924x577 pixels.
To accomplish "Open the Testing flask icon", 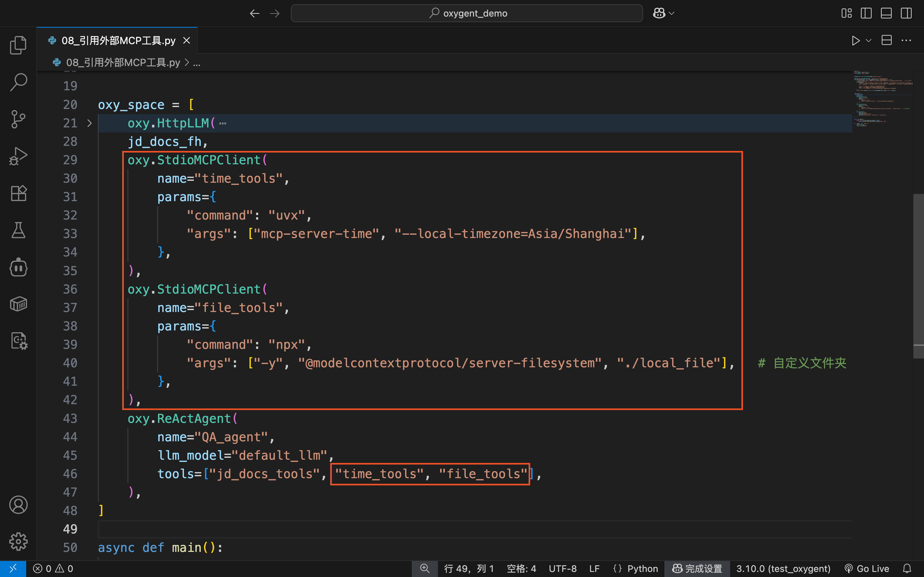I will pyautogui.click(x=18, y=230).
